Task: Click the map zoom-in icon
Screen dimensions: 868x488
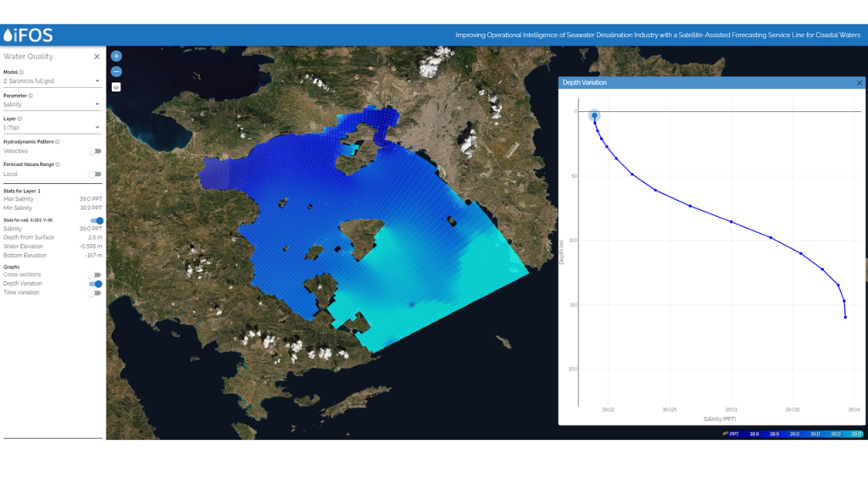Action: pyautogui.click(x=115, y=55)
